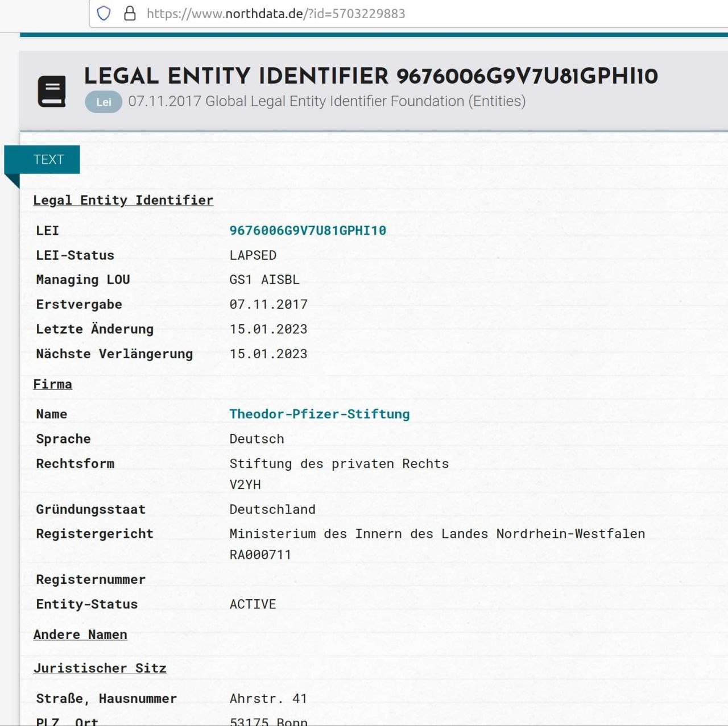The image size is (728, 726).
Task: Click the book document icon in header
Action: pos(52,91)
